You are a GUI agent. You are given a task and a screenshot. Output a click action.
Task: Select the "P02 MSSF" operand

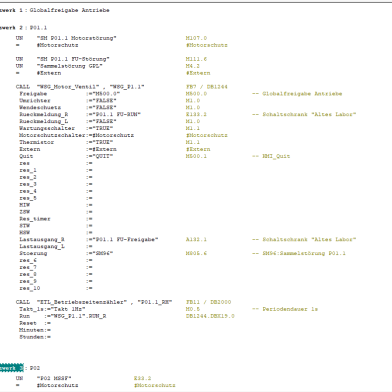(54, 378)
